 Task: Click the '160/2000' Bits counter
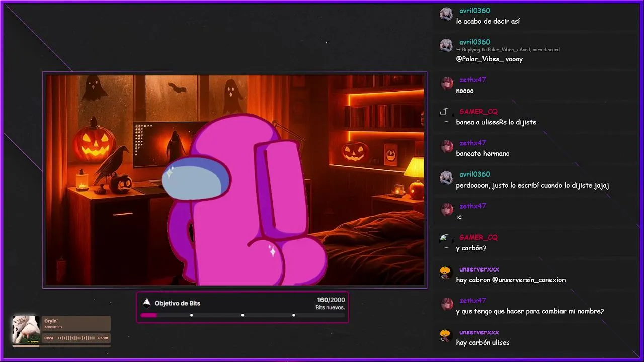[x=331, y=300]
